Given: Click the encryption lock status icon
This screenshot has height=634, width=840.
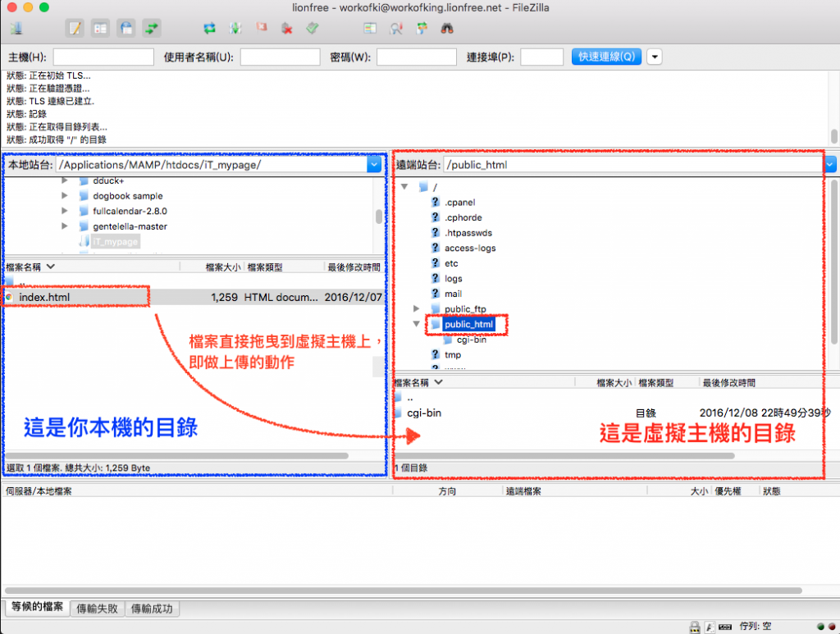Looking at the screenshot, I should tap(695, 627).
